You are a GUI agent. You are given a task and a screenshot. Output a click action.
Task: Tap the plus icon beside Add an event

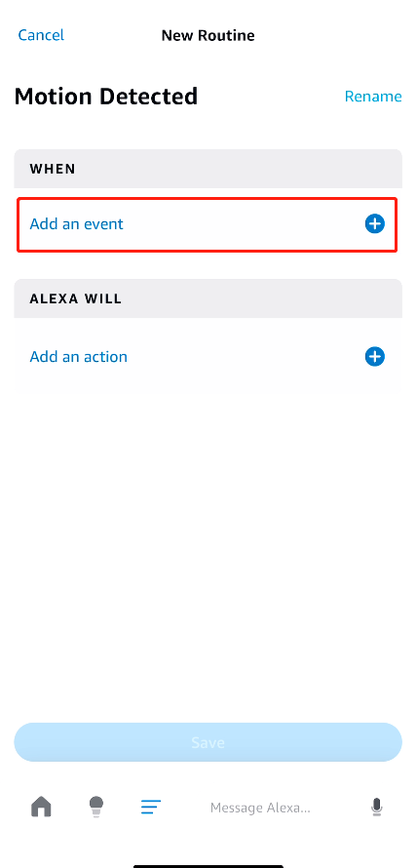[x=374, y=224]
